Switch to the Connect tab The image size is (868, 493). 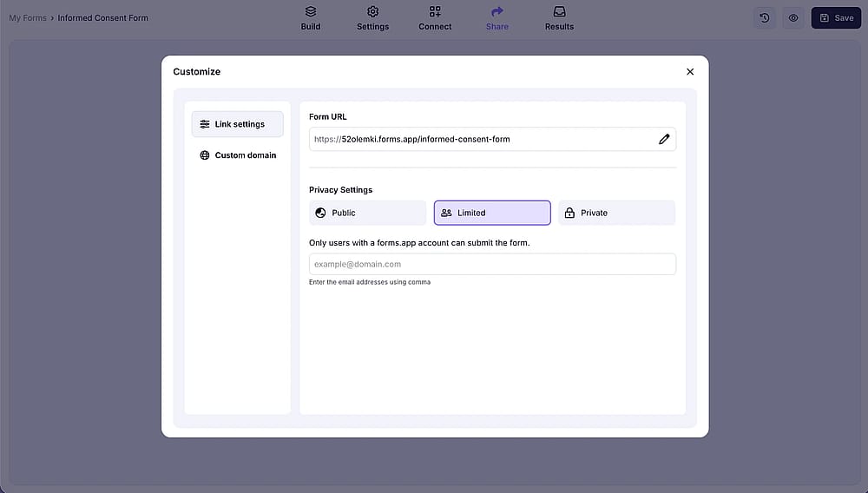pyautogui.click(x=435, y=18)
